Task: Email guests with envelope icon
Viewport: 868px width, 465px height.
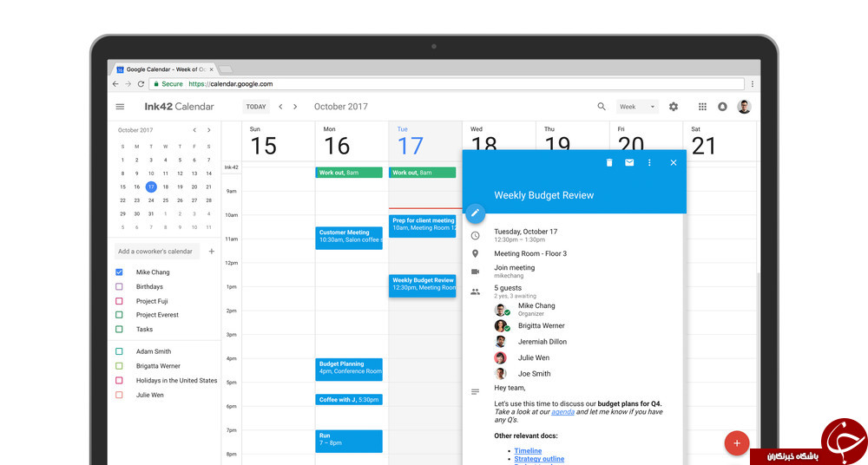Action: pyautogui.click(x=629, y=163)
